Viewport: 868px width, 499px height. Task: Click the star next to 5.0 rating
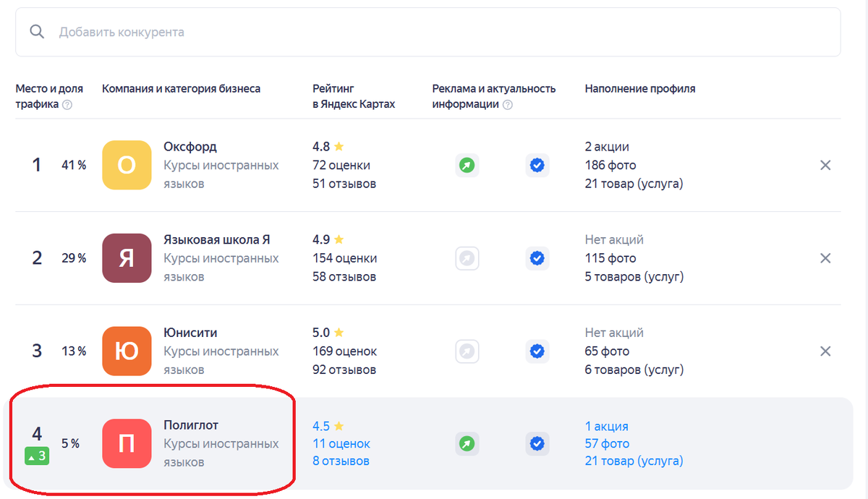[339, 333]
